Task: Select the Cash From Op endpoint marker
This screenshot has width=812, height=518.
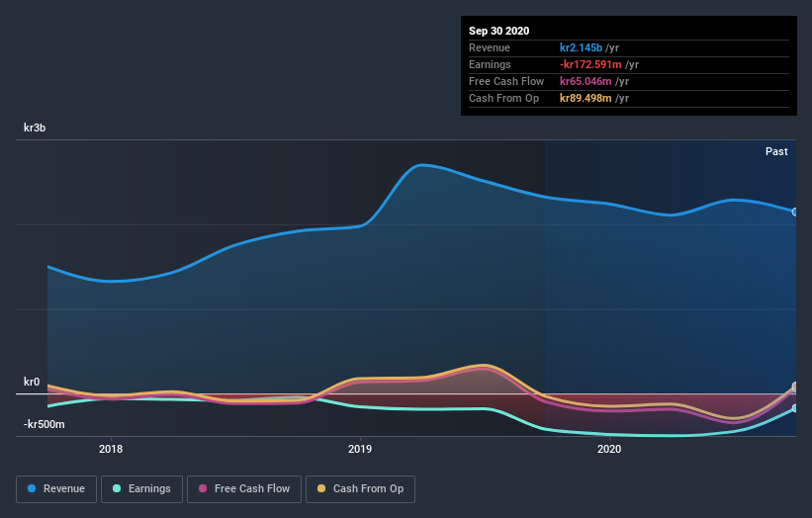Action: click(x=795, y=387)
